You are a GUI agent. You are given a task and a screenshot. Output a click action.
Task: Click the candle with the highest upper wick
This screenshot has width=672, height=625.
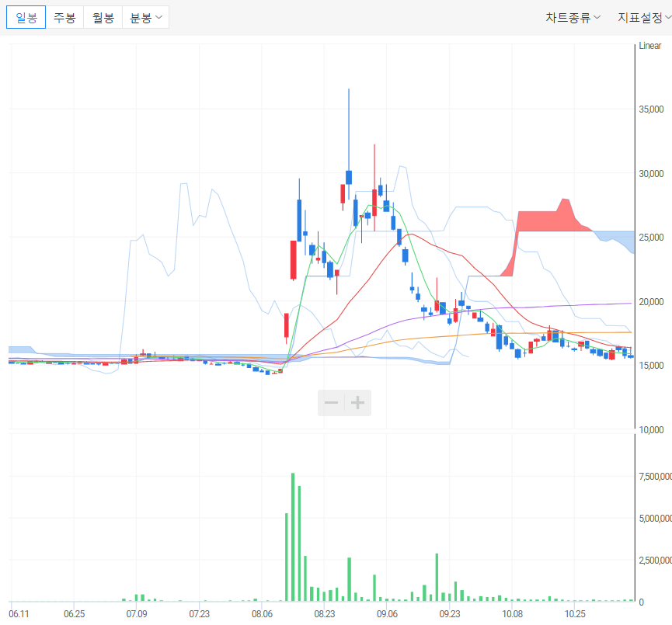tap(349, 177)
